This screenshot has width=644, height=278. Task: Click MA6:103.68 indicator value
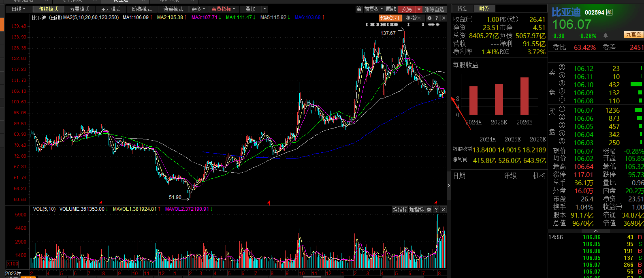[x=310, y=17]
